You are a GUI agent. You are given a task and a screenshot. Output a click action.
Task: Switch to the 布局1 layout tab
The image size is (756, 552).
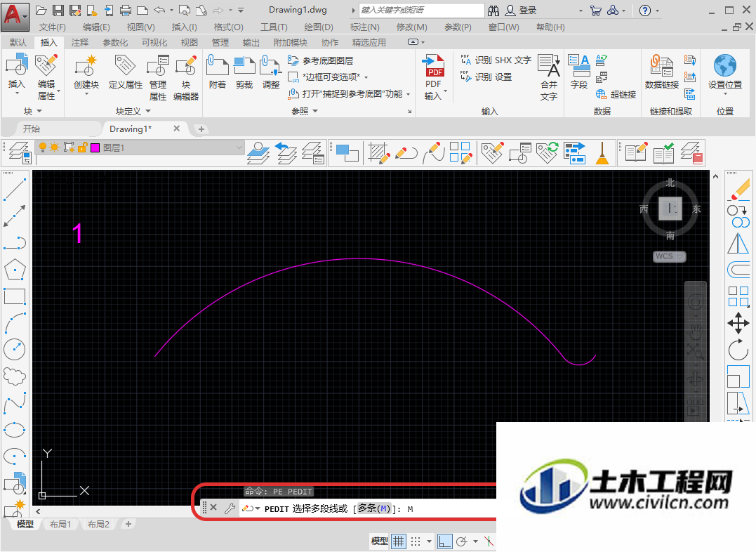60,524
